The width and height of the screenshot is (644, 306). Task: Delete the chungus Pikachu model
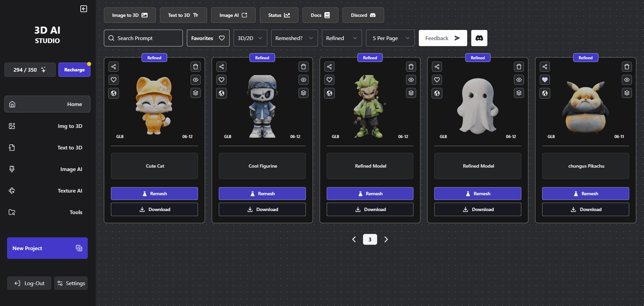(x=627, y=67)
